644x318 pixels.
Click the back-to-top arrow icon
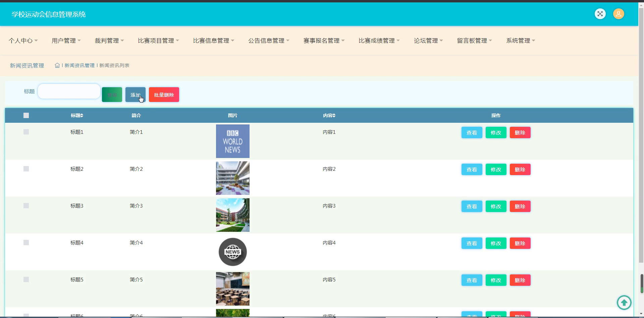(x=624, y=303)
